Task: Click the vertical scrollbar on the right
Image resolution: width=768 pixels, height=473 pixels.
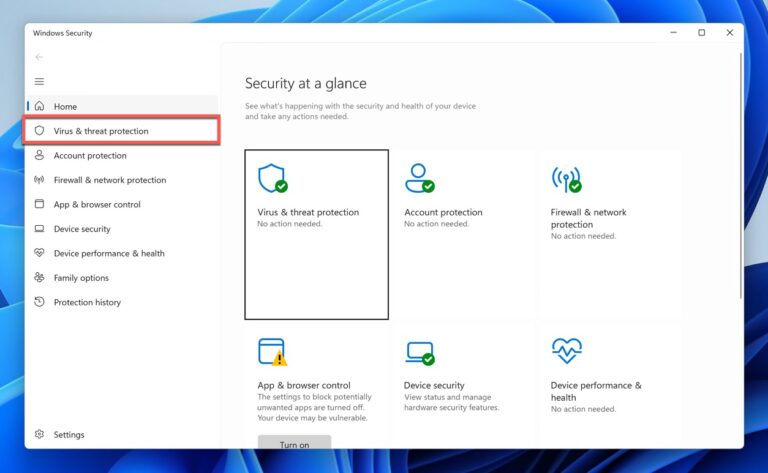Action: click(x=741, y=176)
